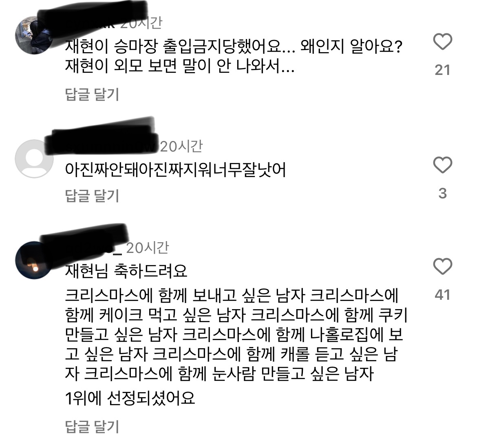
Task: View the 41 likes count on third comment
Action: (x=442, y=295)
